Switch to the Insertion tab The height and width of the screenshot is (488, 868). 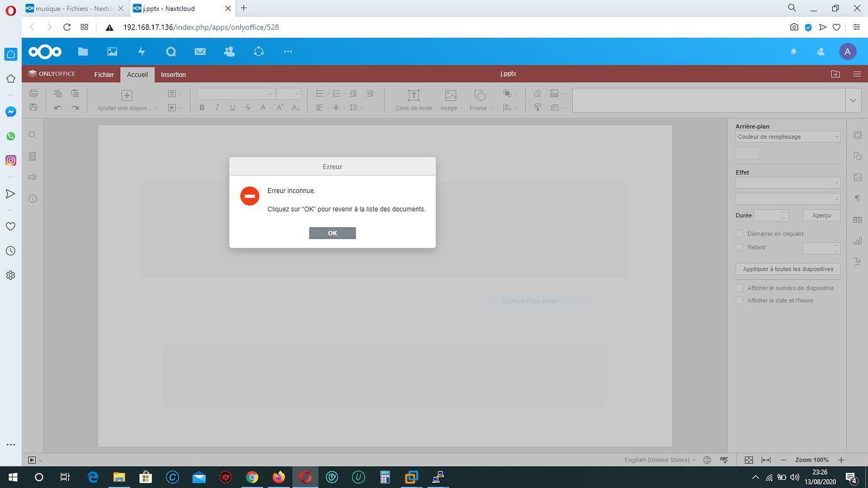(173, 74)
